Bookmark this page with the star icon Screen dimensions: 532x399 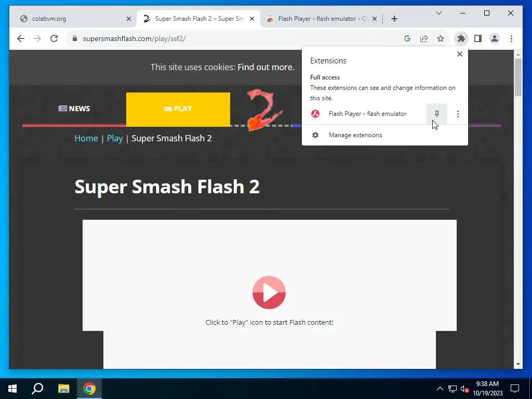[x=441, y=38]
